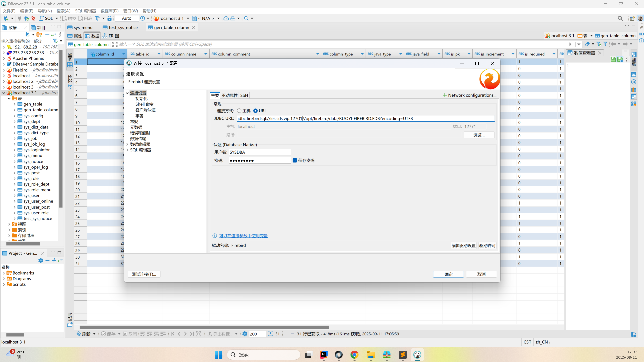Click the disconnect red plug icon
Screen dimensions: 644x362
point(33,18)
